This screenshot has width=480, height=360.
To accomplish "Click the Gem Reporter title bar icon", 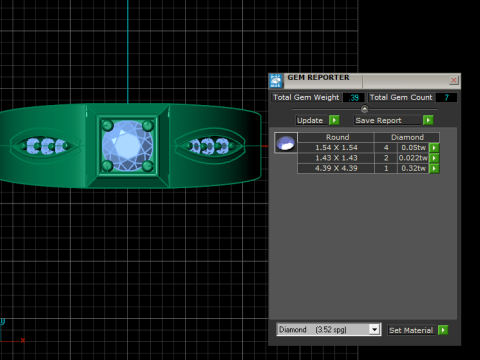I will click(276, 81).
